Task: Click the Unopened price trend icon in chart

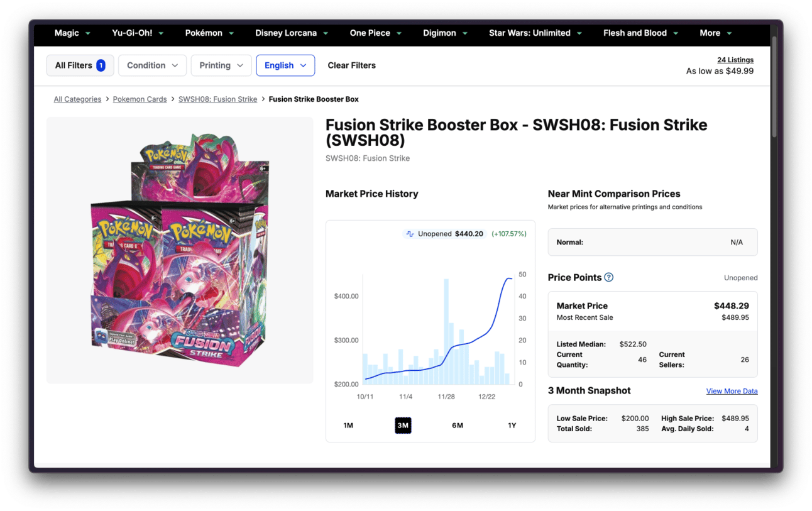Action: [x=410, y=234]
